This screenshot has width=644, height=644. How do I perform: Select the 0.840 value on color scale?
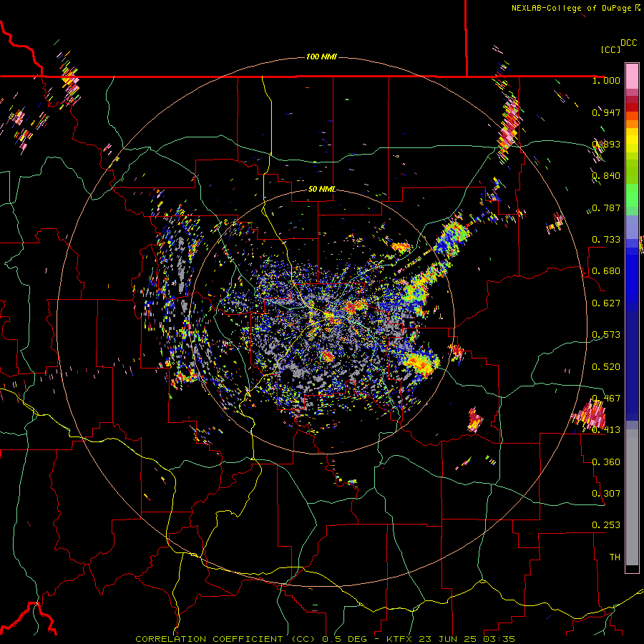606,176
